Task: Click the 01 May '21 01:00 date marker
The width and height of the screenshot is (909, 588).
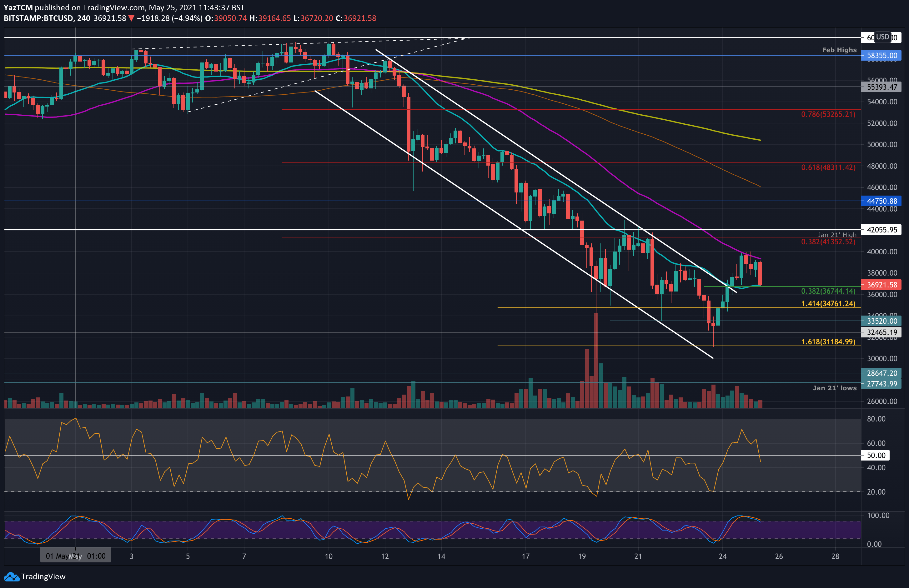Action: [x=76, y=556]
